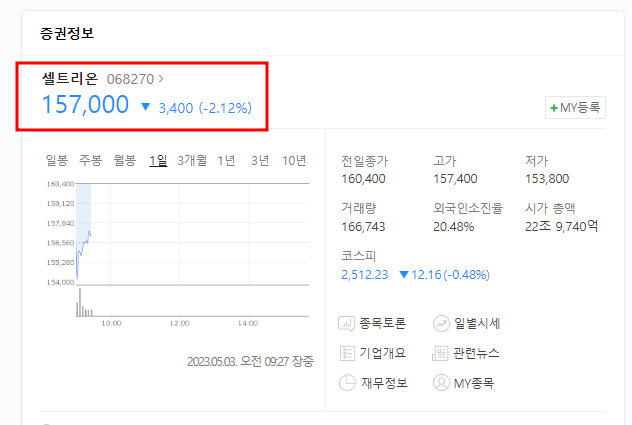Click the MY종목 person icon
Viewport: 632px width, 425px height.
click(x=441, y=383)
